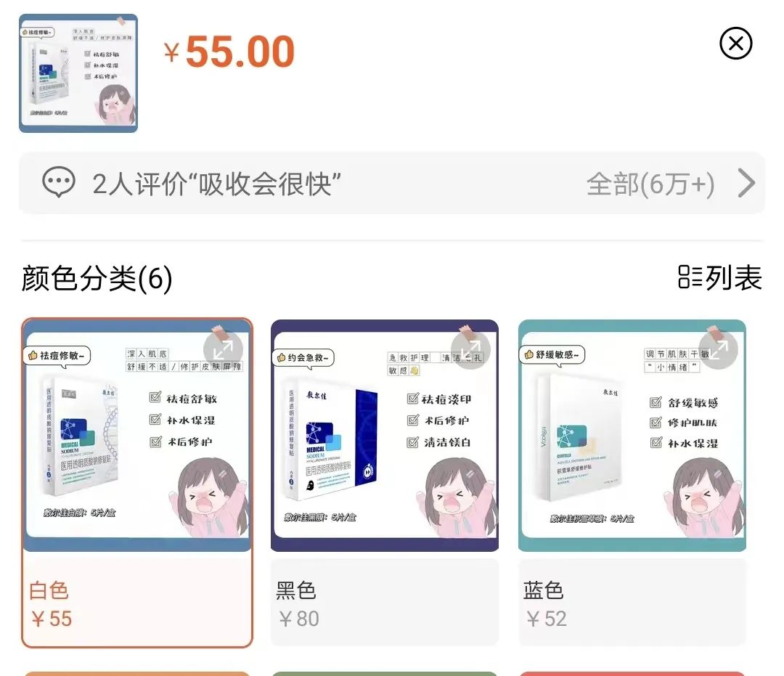Open the black mask product image
This screenshot has height=676, width=784.
(385, 436)
